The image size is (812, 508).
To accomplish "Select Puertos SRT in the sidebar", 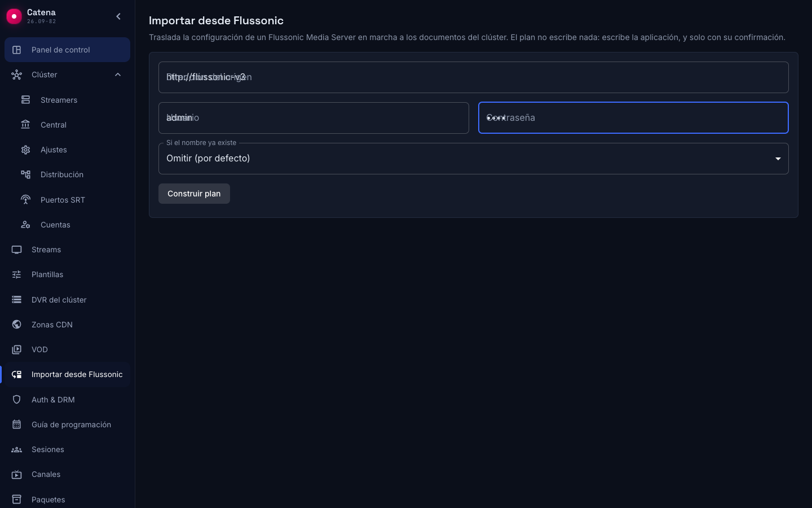I will coord(67,200).
